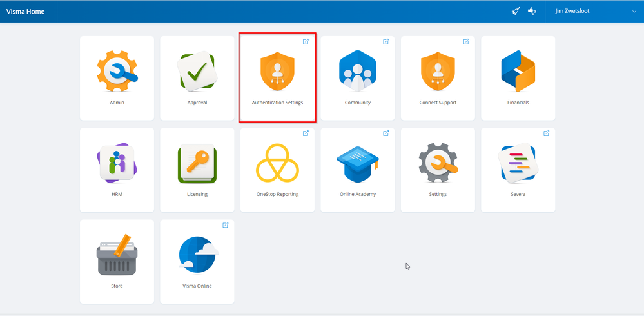Click the rocket icon in header
Screen dimensions: 644x316
(516, 12)
